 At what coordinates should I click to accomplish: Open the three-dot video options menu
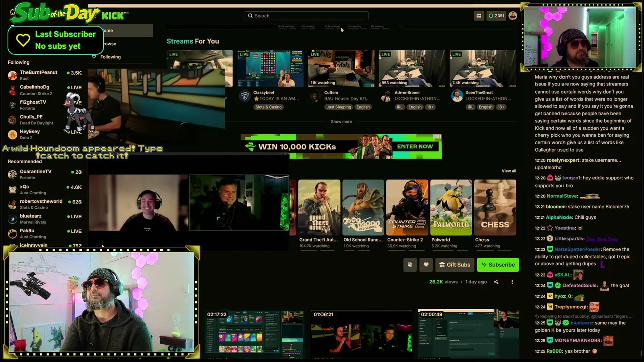coord(512,282)
